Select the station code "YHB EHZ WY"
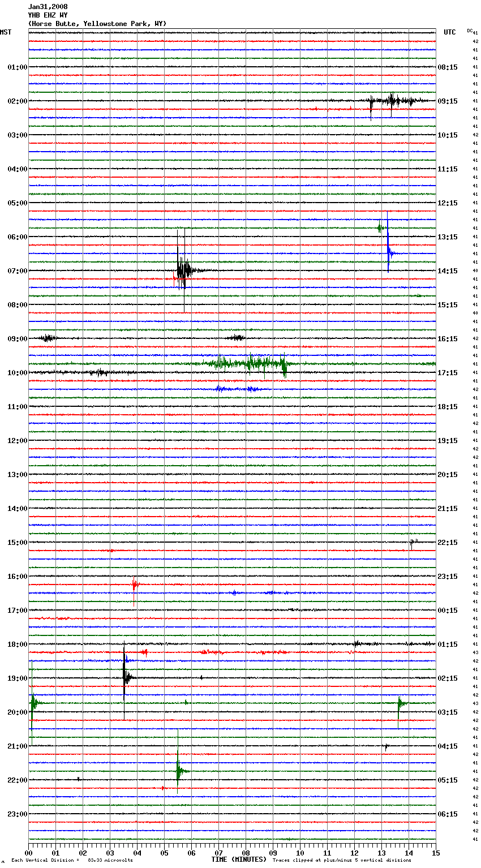Viewport: 481px width, 868px height. (x=48, y=15)
